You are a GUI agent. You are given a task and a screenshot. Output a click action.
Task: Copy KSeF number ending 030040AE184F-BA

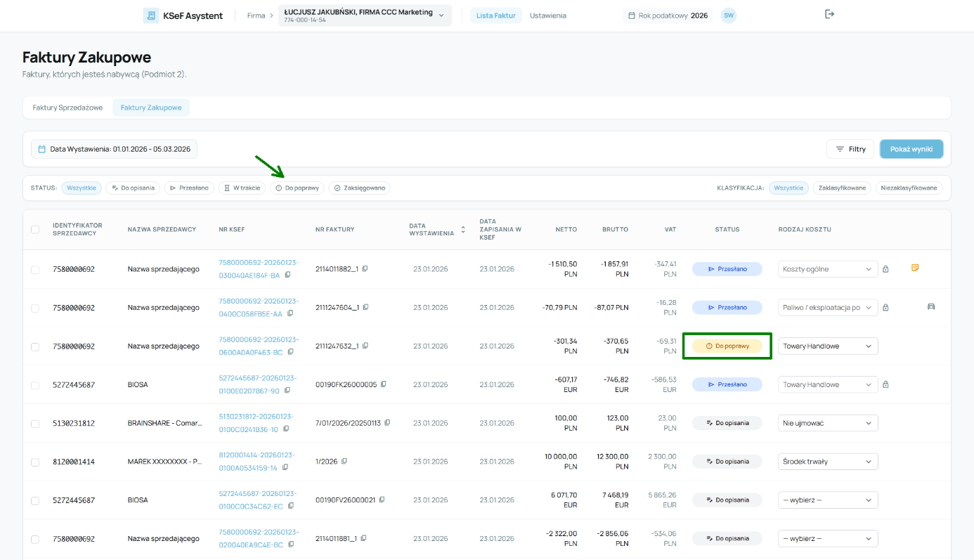click(288, 275)
